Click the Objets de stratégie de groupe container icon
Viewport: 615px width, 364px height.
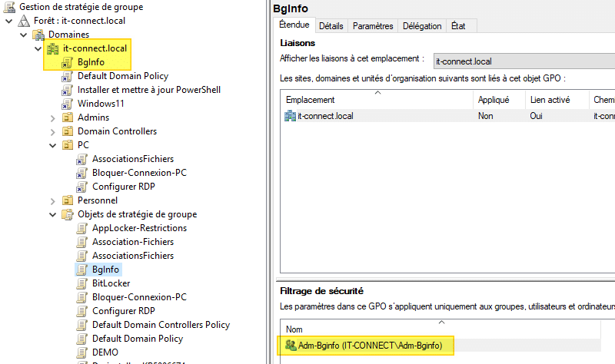(x=68, y=214)
